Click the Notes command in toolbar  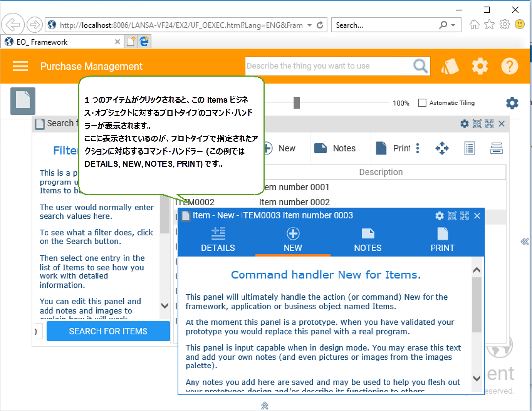(335, 148)
